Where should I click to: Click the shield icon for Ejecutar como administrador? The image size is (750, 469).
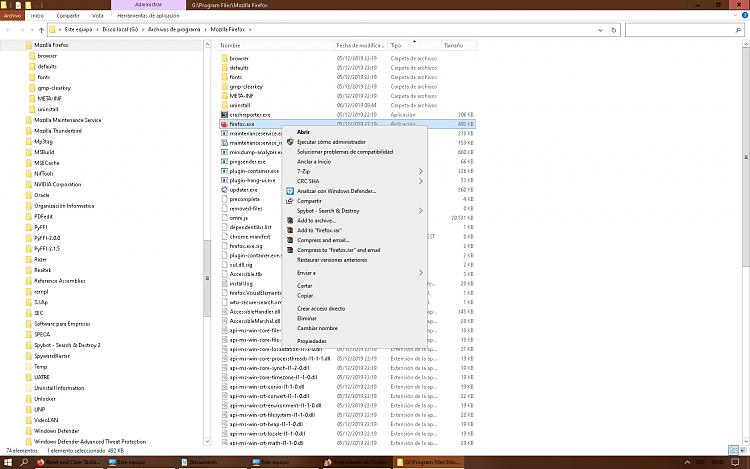[290, 142]
